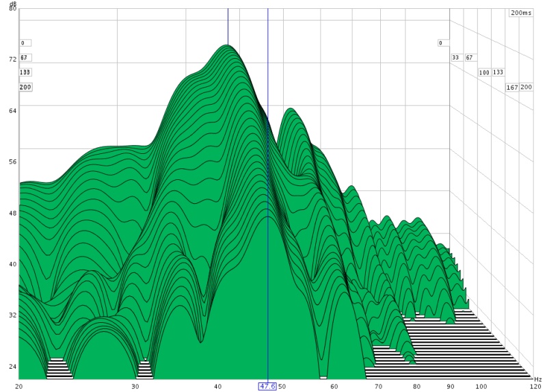
Task: Click the 167 ms time slice label
Action: click(511, 88)
